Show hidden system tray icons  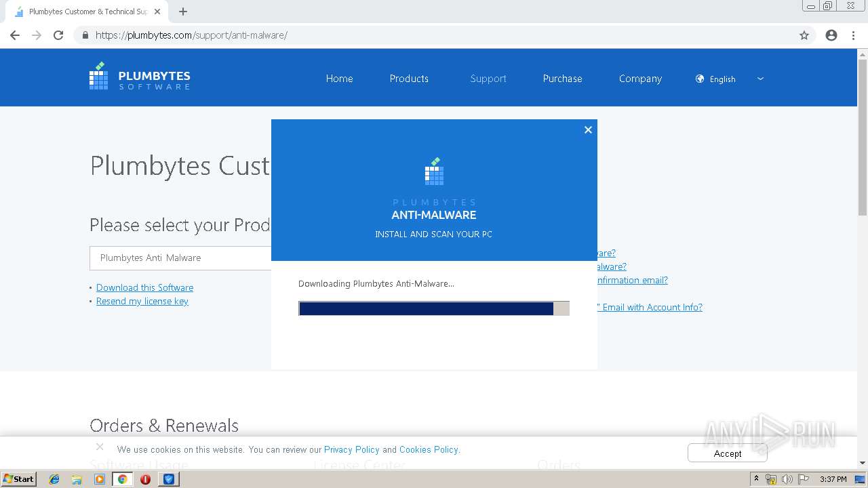(757, 479)
